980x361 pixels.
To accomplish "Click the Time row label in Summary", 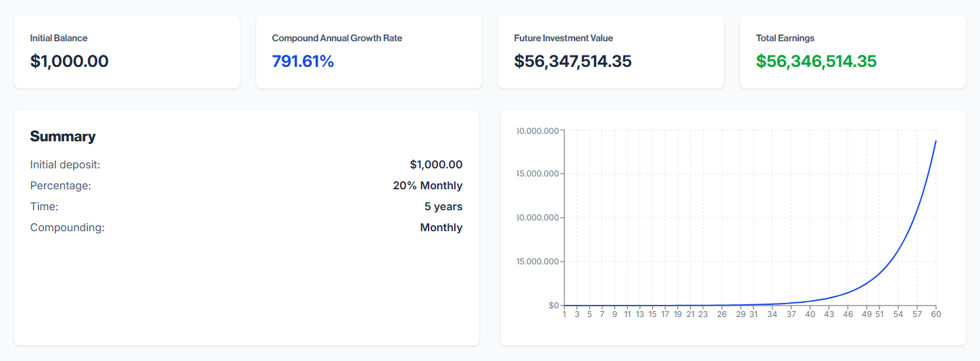I will (44, 206).
